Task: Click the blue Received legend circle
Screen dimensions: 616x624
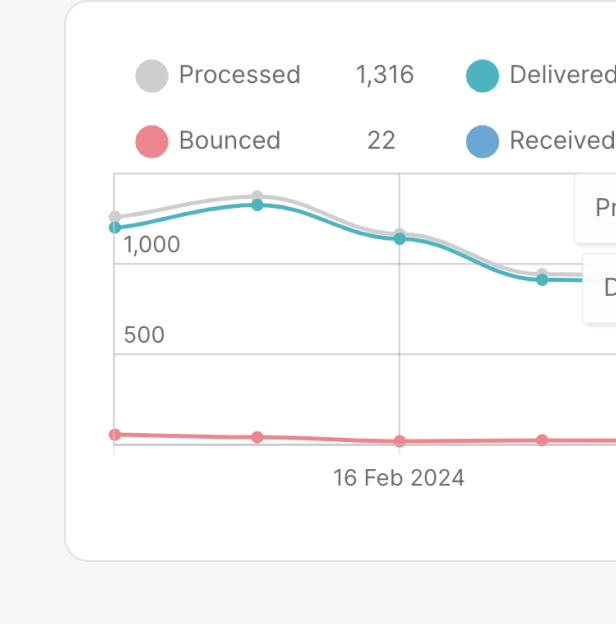Action: tap(483, 141)
